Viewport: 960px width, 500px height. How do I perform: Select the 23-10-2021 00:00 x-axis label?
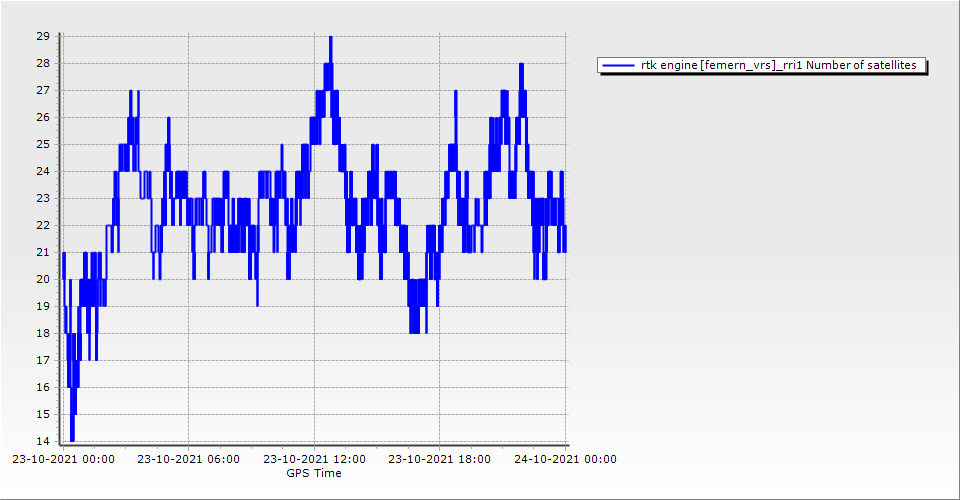[64, 460]
